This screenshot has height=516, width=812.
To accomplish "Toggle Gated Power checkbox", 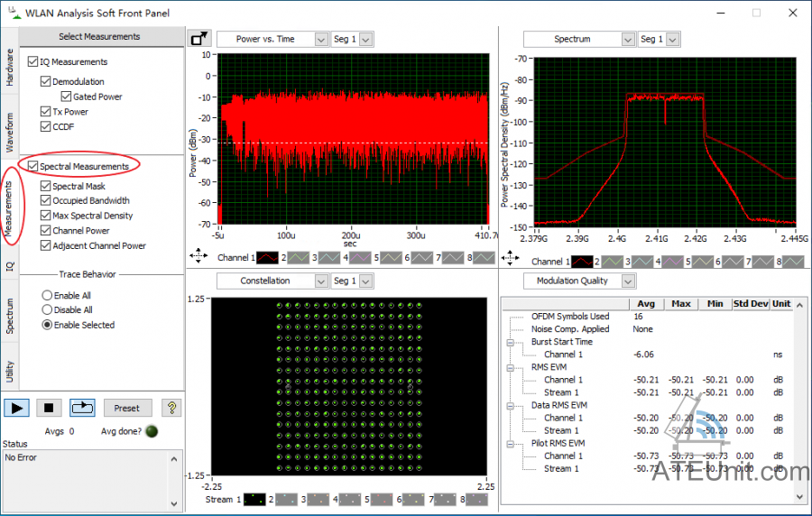I will point(66,97).
